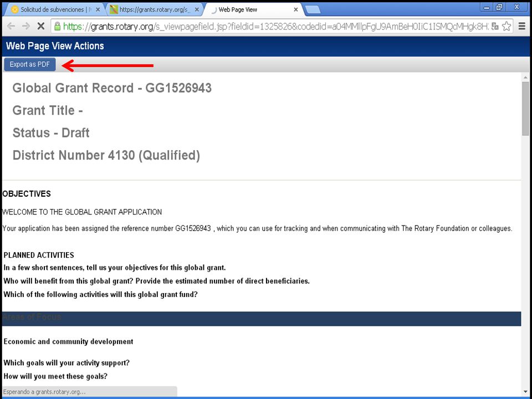Close the Solicitud de subvenciones tab
The width and height of the screenshot is (532, 399).
click(x=98, y=10)
